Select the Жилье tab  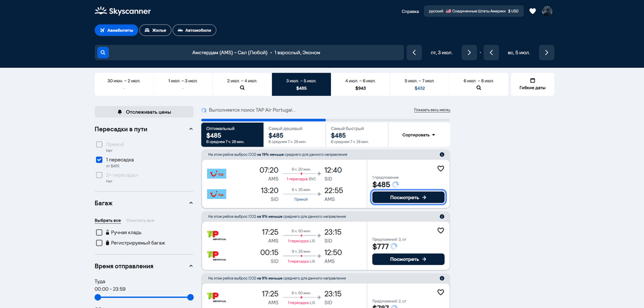(x=155, y=30)
